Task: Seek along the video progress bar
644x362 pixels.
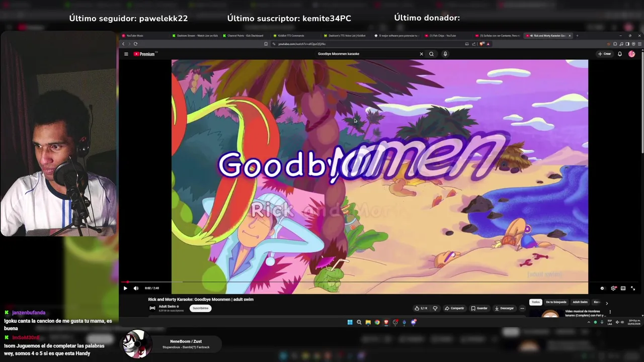Action: (379, 282)
